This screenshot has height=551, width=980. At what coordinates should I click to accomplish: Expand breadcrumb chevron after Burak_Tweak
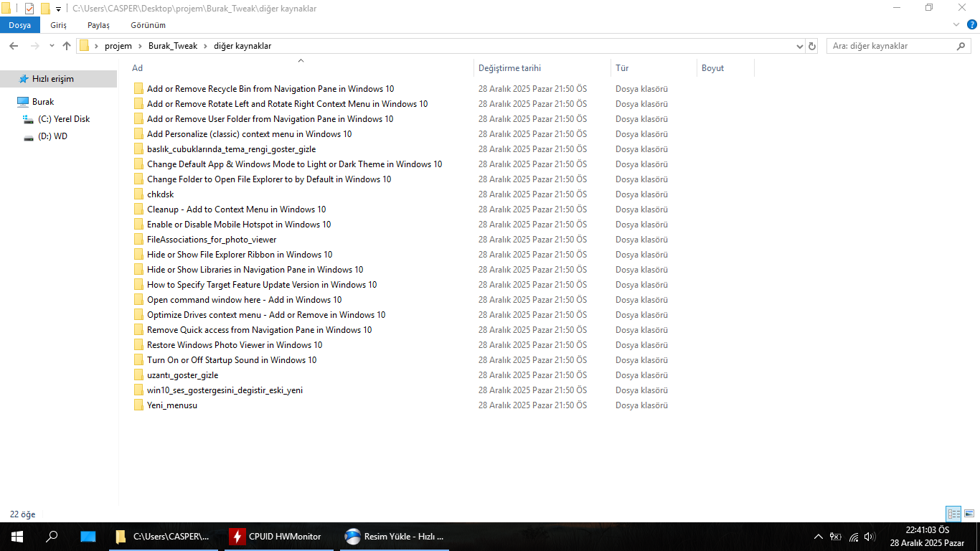click(x=205, y=46)
